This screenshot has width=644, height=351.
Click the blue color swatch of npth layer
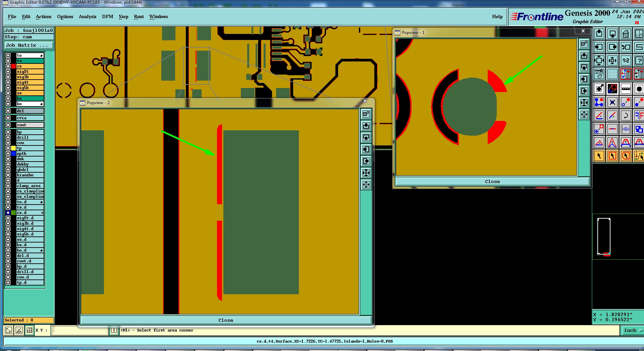(13, 153)
